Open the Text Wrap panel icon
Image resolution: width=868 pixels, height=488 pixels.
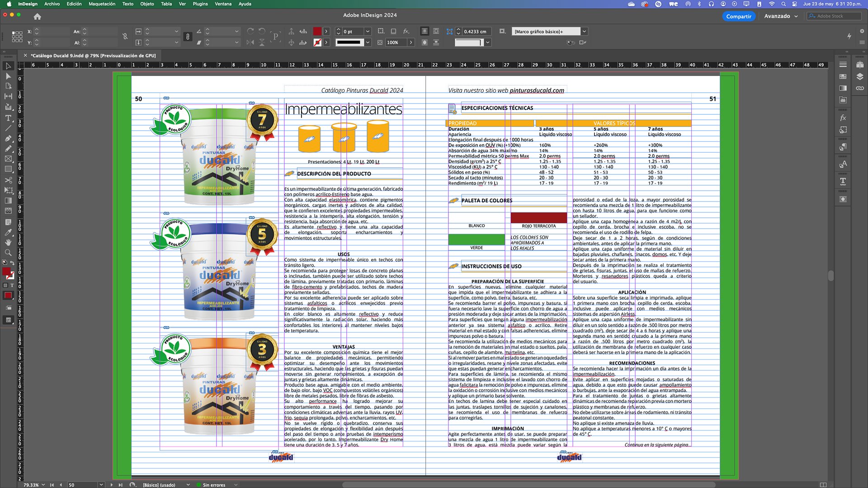pyautogui.click(x=843, y=199)
